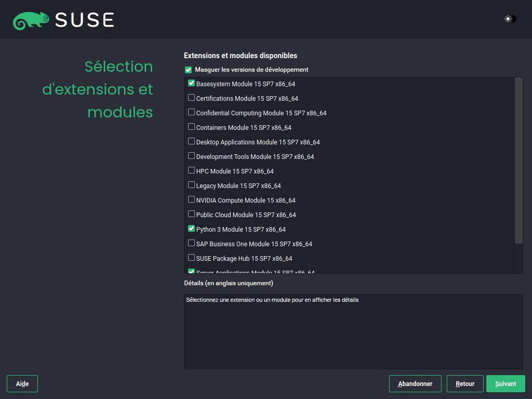The height and width of the screenshot is (399, 532).
Task: Select 'Python 3 Module 15 SP7 x86_64' text
Action: pyautogui.click(x=241, y=230)
